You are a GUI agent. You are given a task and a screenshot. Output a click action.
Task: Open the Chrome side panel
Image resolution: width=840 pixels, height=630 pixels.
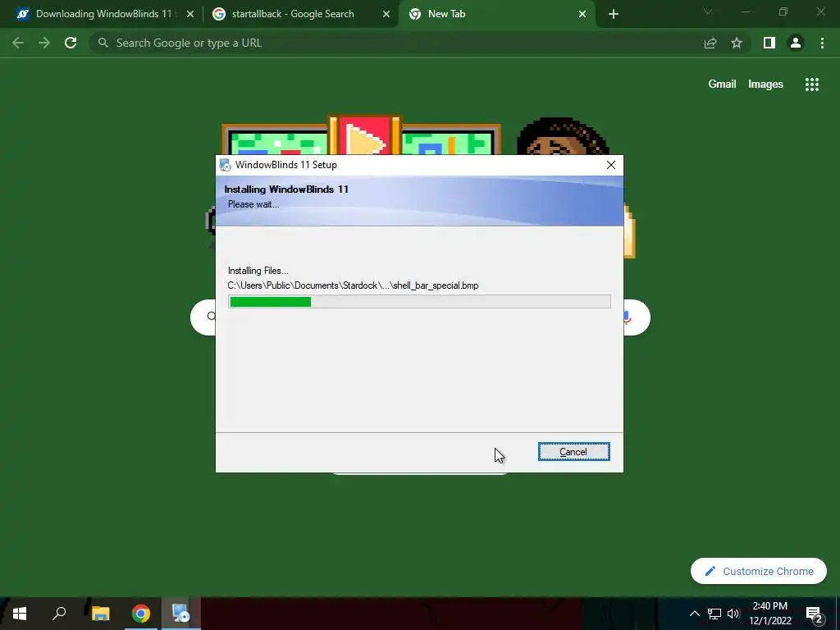click(x=769, y=43)
